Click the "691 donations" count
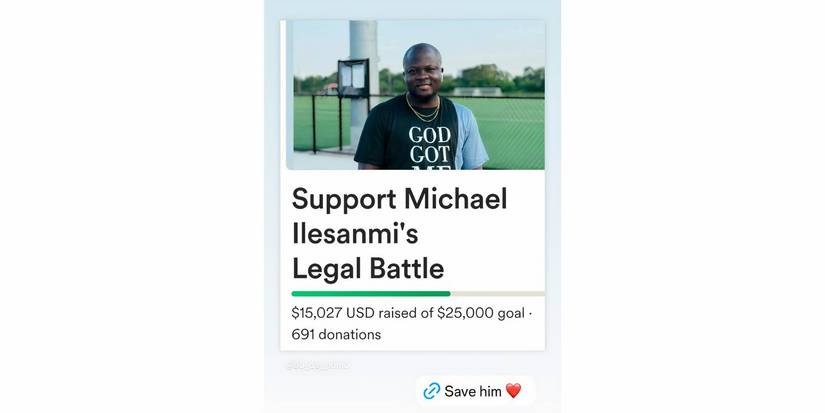Viewport: 825px width, 413px height. click(x=336, y=335)
